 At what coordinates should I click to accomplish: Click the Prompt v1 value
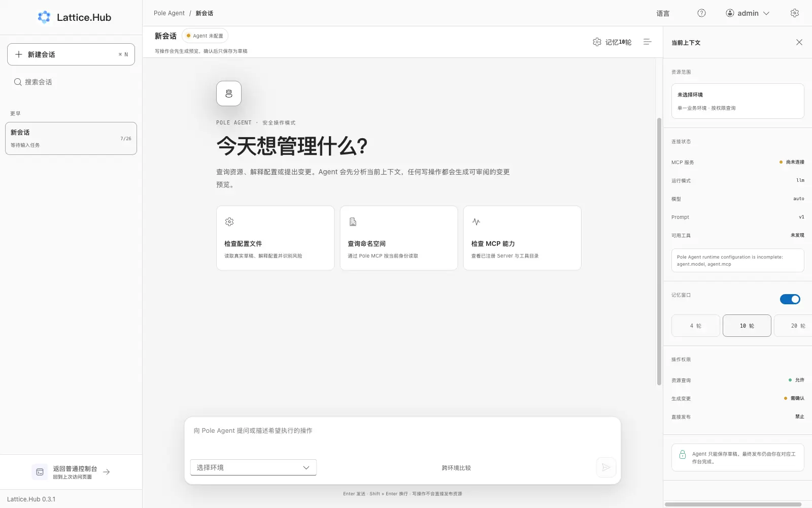point(802,217)
